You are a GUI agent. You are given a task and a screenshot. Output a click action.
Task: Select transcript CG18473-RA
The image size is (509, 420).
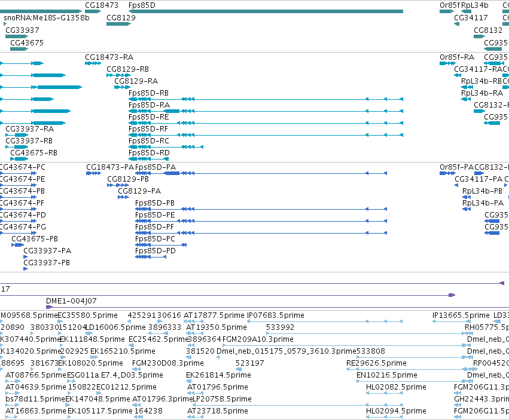pos(109,57)
